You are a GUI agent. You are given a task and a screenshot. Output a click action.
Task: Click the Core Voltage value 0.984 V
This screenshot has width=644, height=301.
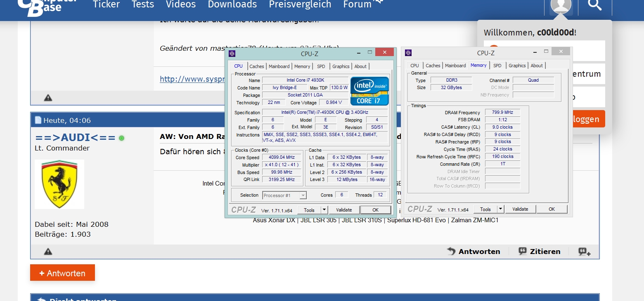click(334, 103)
